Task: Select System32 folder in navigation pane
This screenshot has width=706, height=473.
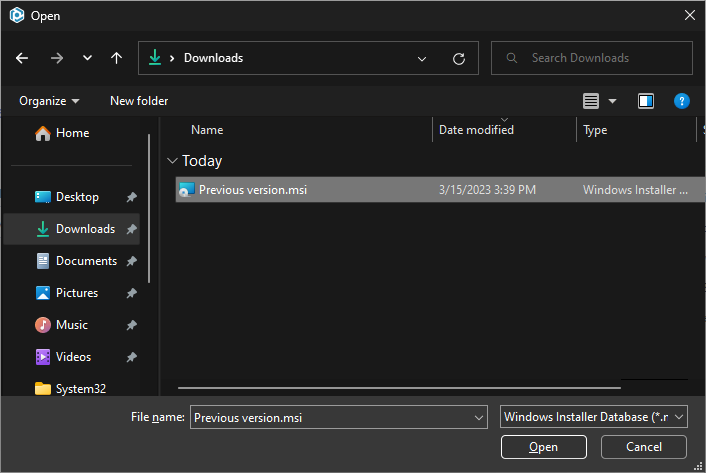Action: pyautogui.click(x=71, y=388)
